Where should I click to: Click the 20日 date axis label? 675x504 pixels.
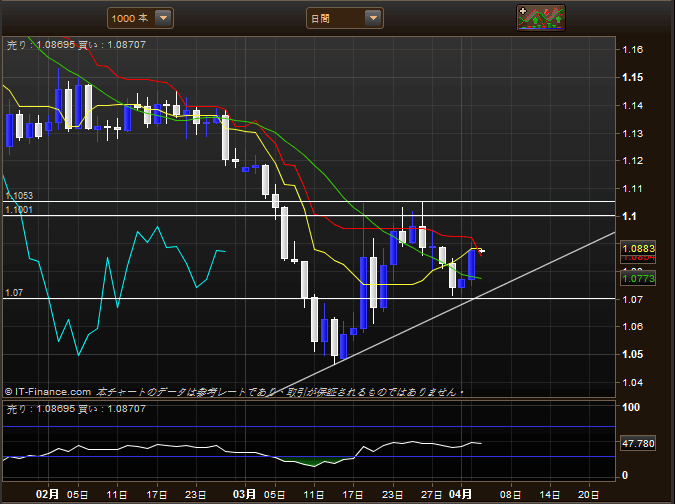click(x=588, y=495)
